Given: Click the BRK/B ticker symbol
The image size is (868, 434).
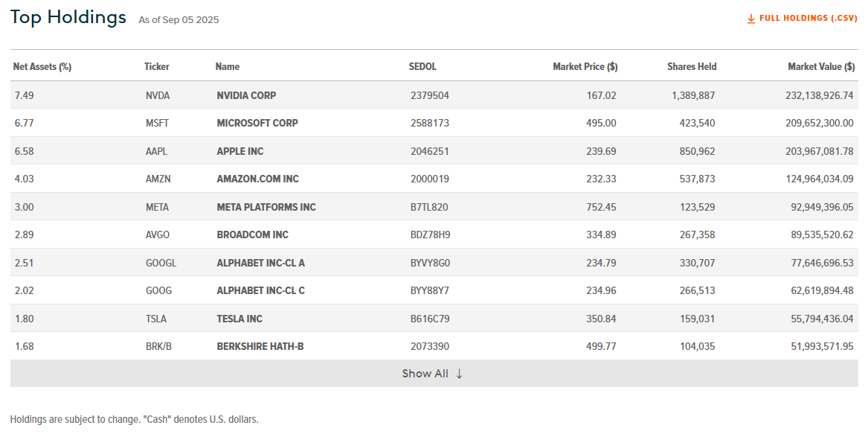Looking at the screenshot, I should pos(159,346).
